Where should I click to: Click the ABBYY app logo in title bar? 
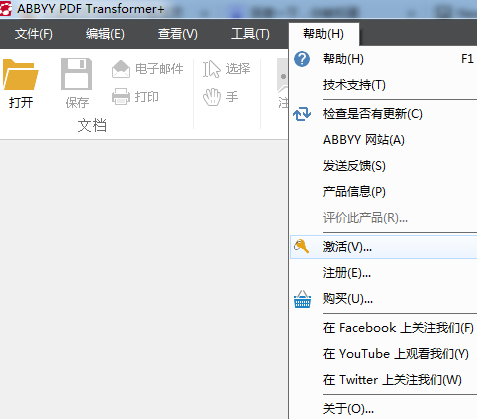point(6,8)
